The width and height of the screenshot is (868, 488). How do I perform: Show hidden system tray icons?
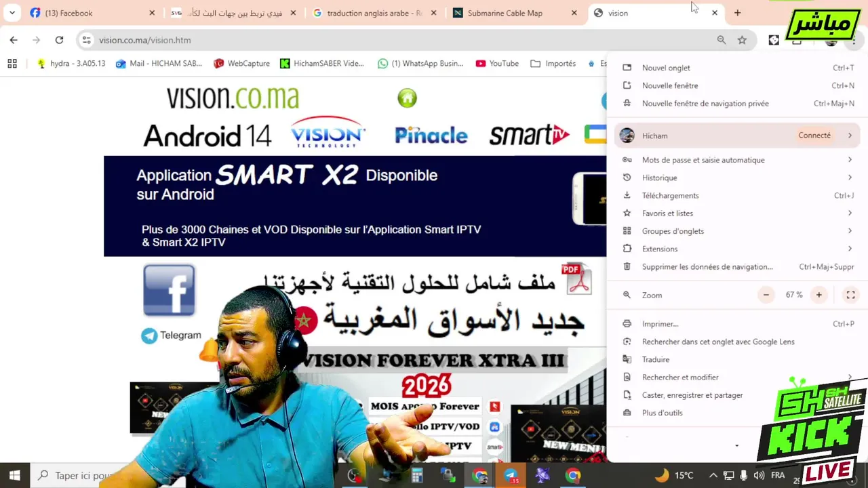point(713,475)
